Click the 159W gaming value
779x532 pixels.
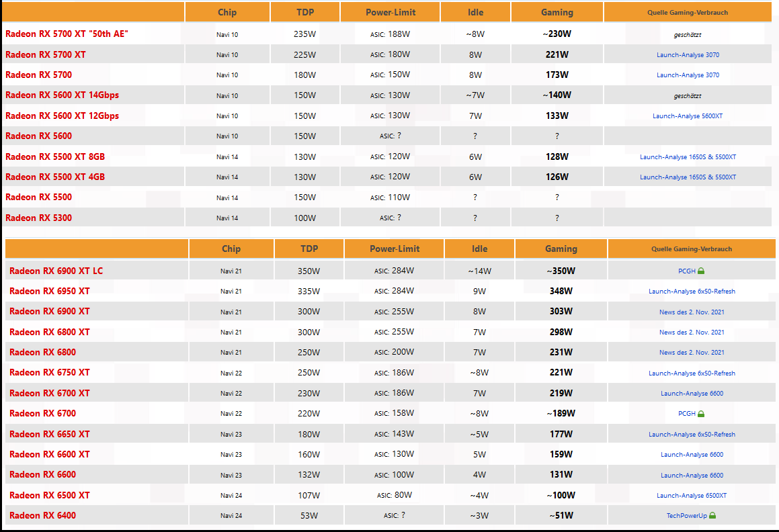[x=561, y=455]
